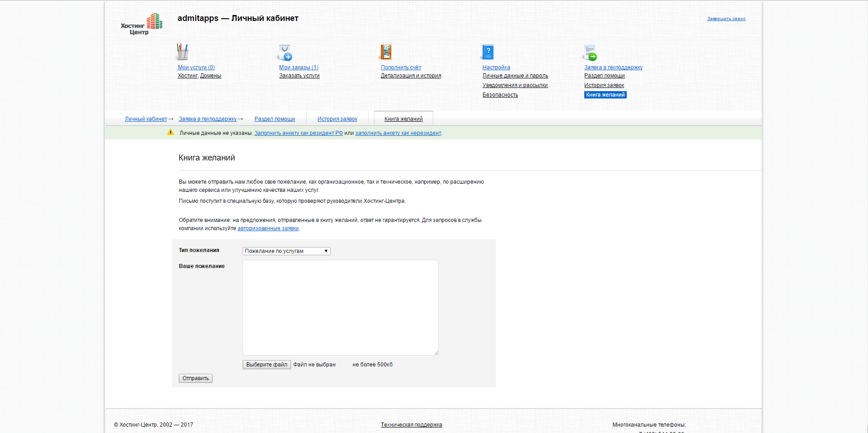Viewport: 868px width, 433px height.
Task: Click the yellow warning triangle icon
Action: (x=171, y=133)
